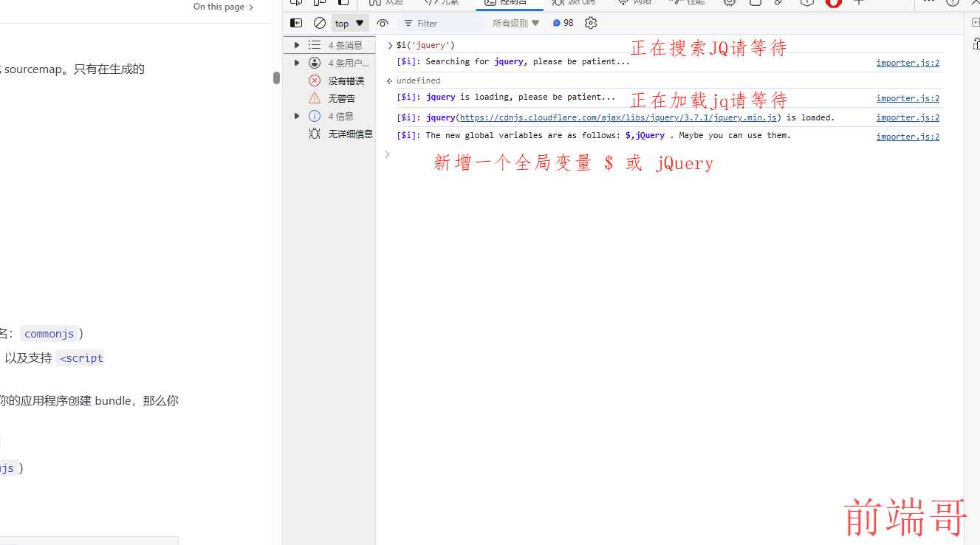Click the page's vertical scrollbar thumb
Screen dimensions: 980x545
coord(277,78)
